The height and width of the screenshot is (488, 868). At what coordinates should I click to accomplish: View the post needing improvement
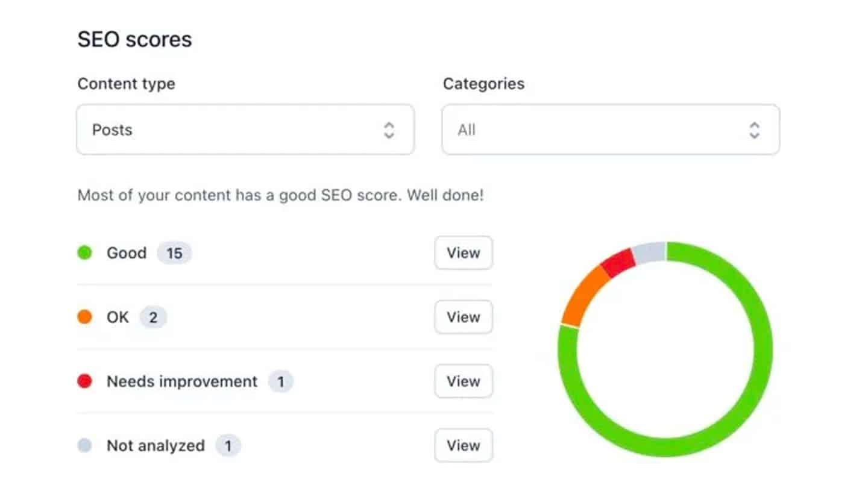click(463, 381)
